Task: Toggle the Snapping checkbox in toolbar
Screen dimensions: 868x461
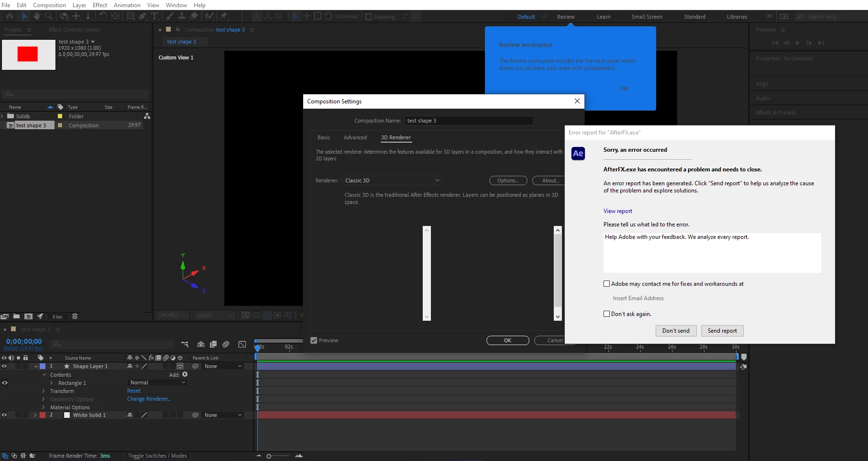Action: click(369, 17)
